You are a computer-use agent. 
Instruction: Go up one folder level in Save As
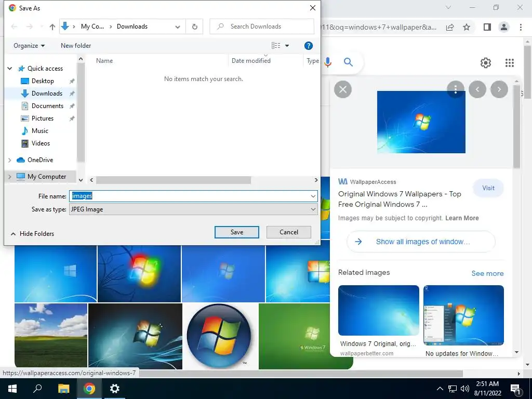(x=52, y=27)
